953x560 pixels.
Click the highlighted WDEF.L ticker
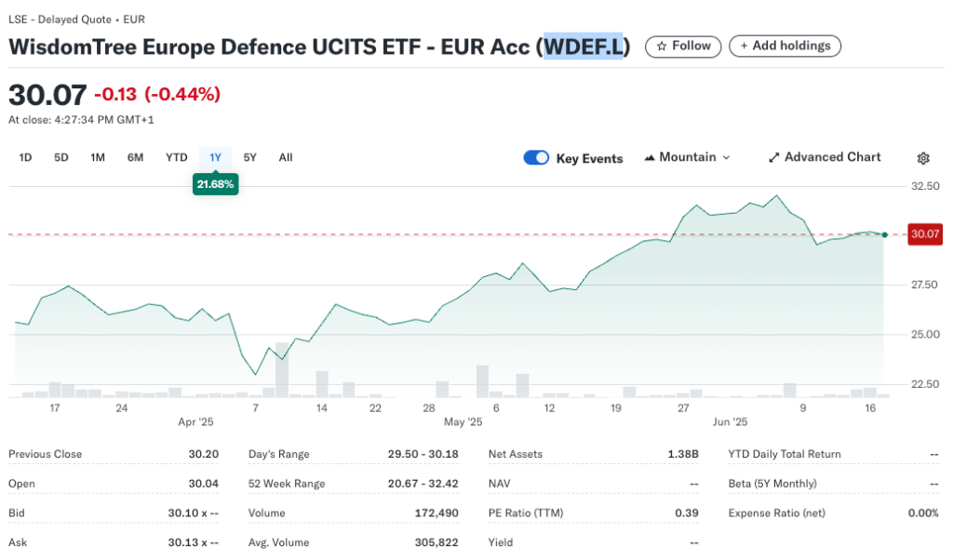coord(584,46)
